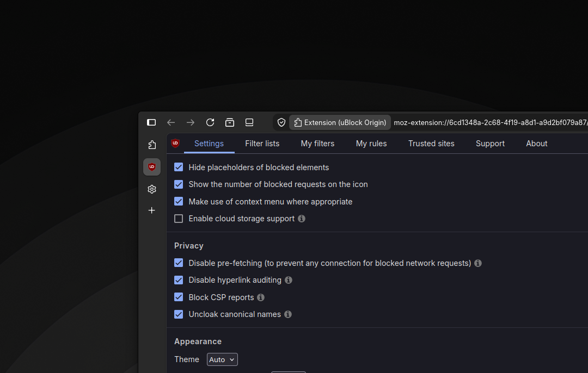Open the Theme dropdown set to Auto
The height and width of the screenshot is (373, 588).
click(222, 359)
